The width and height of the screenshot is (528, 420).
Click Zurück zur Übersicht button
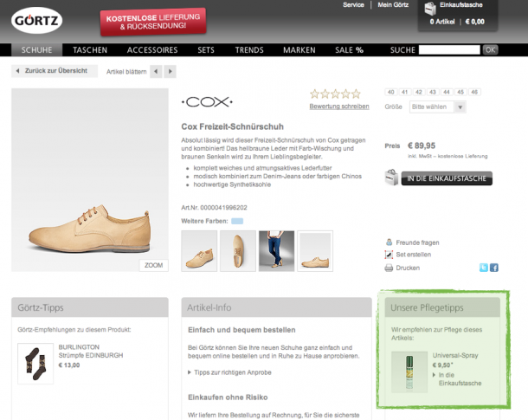tap(55, 71)
